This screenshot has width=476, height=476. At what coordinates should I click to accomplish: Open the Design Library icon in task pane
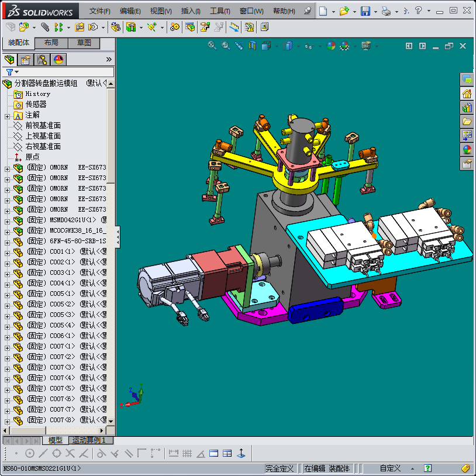tap(467, 108)
